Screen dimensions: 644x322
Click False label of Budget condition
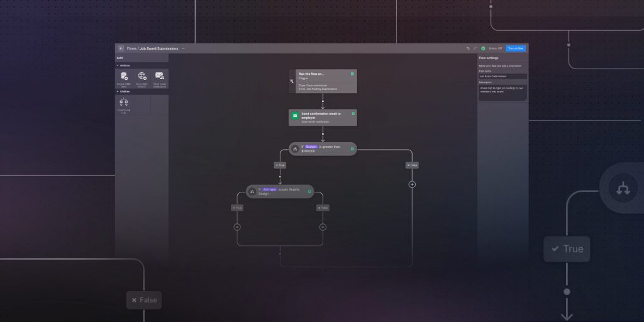tap(412, 165)
